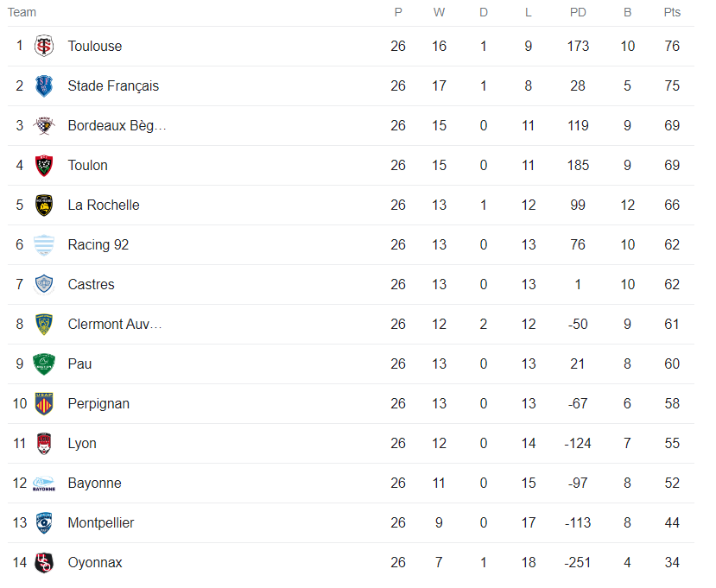Click the green Pau club logo
Image resolution: width=716 pixels, height=588 pixels.
44,364
